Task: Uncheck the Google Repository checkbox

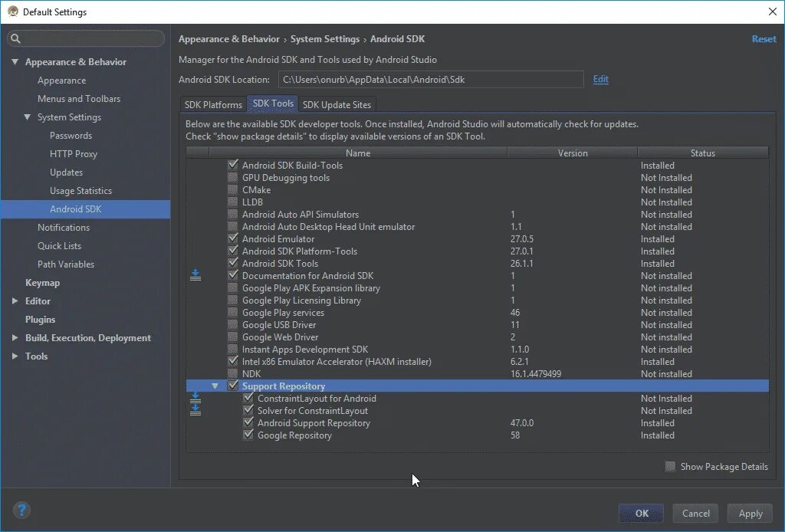Action: [248, 435]
